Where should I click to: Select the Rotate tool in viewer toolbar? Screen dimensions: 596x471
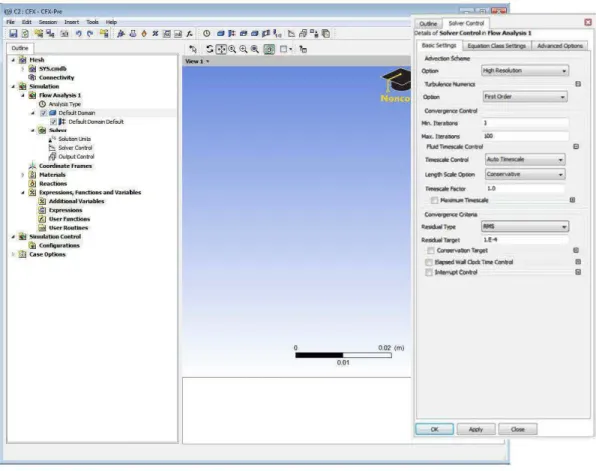[x=209, y=49]
